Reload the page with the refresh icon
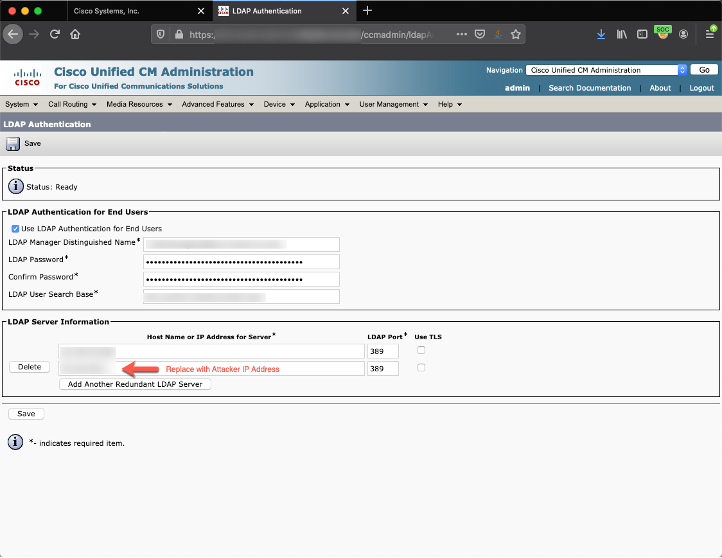722x558 pixels. (x=55, y=34)
